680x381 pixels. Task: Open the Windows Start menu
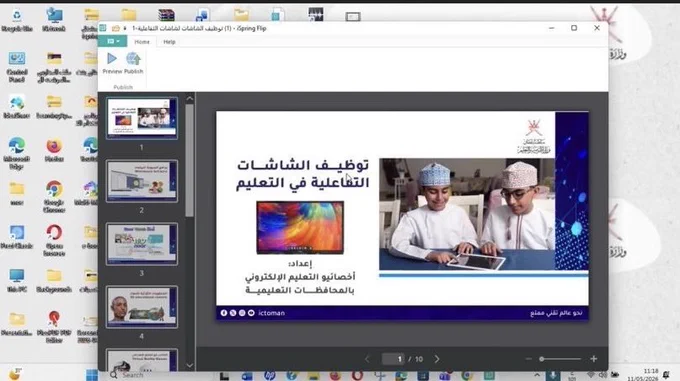pos(92,374)
